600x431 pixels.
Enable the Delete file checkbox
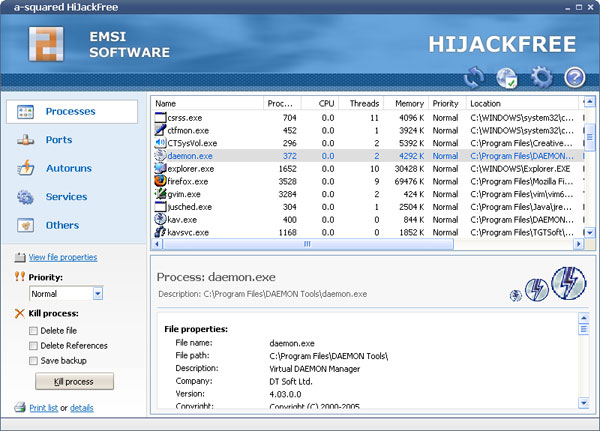[33, 331]
